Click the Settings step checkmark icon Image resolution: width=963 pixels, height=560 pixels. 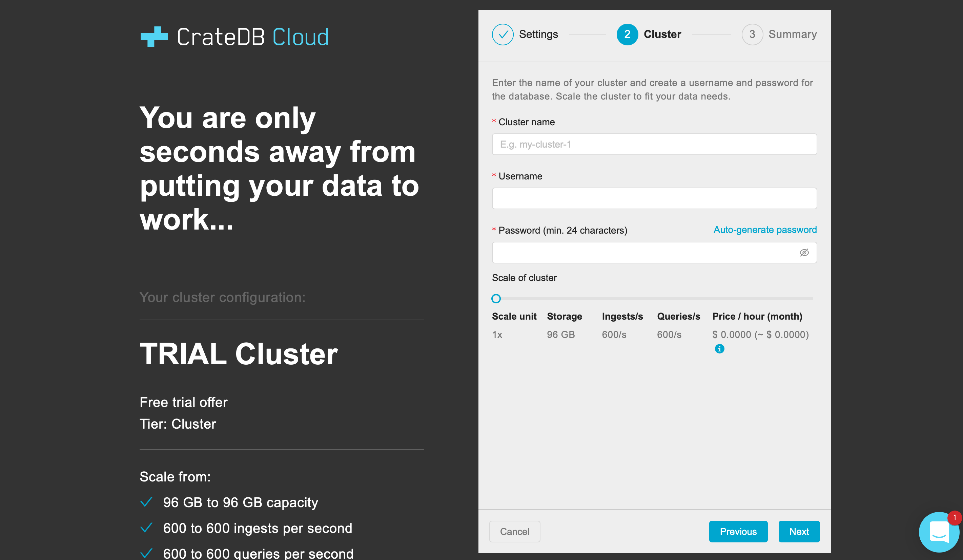point(503,34)
